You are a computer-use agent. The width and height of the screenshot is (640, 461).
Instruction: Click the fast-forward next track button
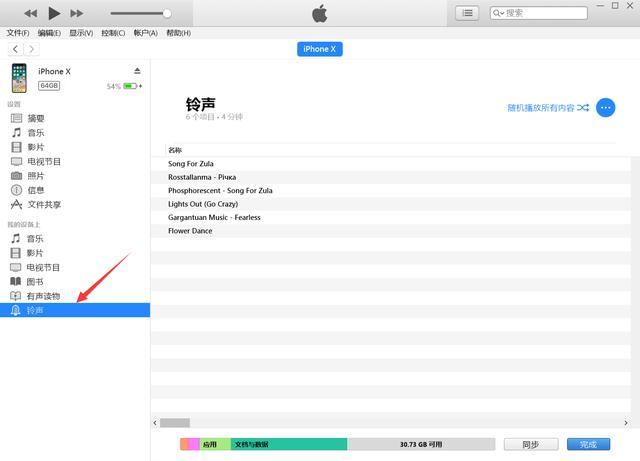click(x=77, y=13)
